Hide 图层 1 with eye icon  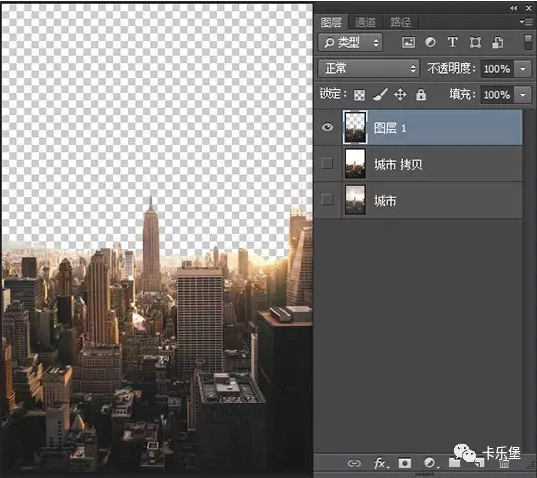327,127
